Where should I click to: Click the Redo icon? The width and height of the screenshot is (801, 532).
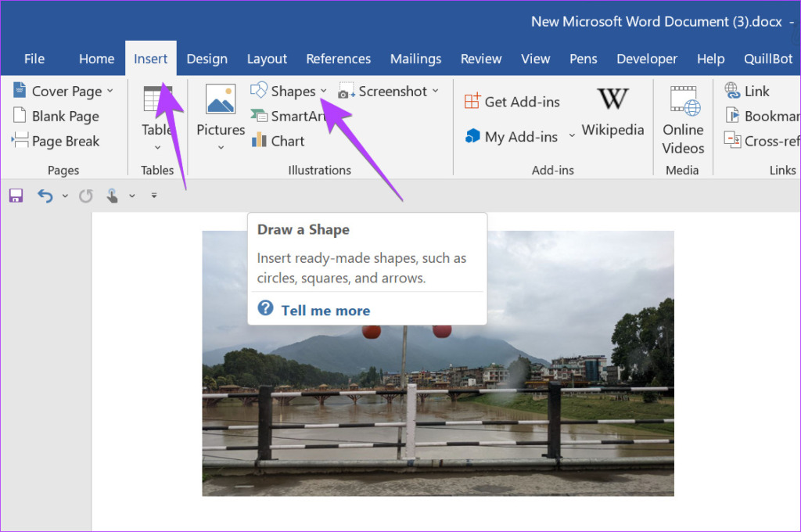coord(86,196)
